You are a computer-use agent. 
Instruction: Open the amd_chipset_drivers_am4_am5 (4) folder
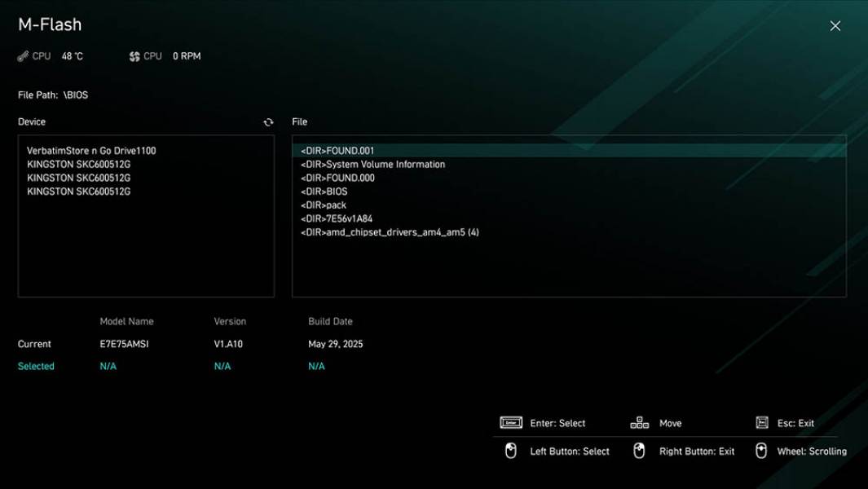coord(390,232)
